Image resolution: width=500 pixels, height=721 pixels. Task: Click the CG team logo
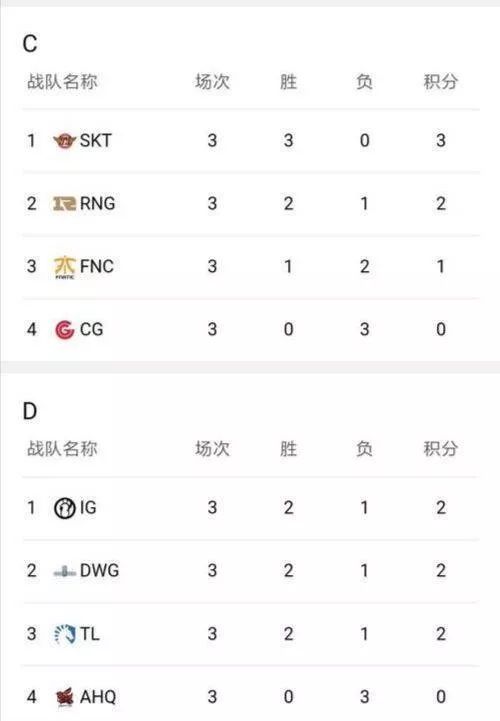point(64,329)
